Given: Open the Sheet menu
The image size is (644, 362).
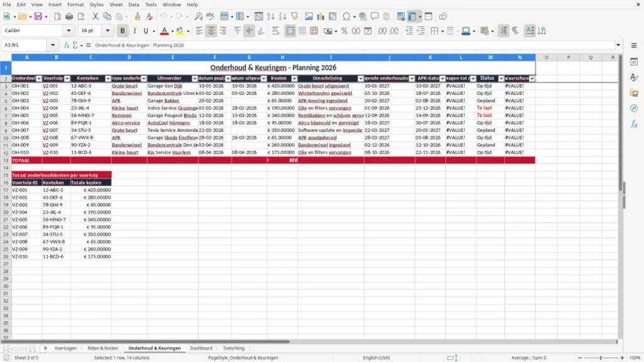Looking at the screenshot, I should 116,4.
